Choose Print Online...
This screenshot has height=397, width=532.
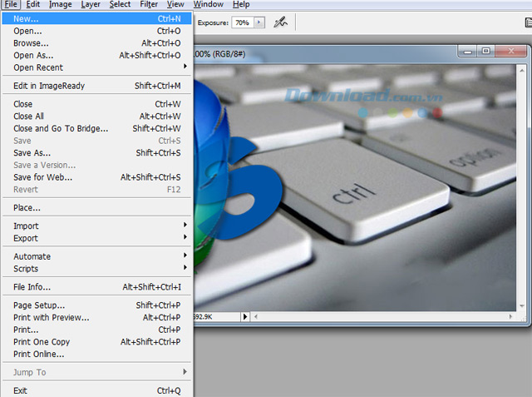click(x=97, y=355)
